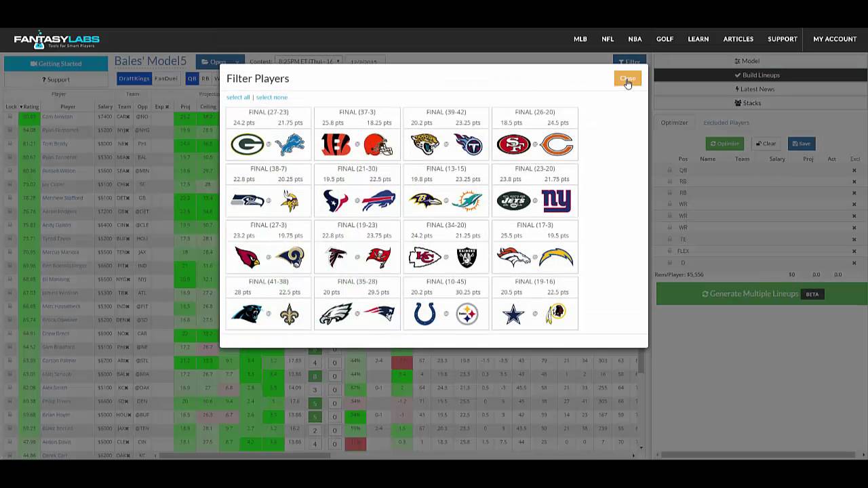The width and height of the screenshot is (868, 488).
Task: Select the San Francisco 49ers logo
Action: (513, 144)
